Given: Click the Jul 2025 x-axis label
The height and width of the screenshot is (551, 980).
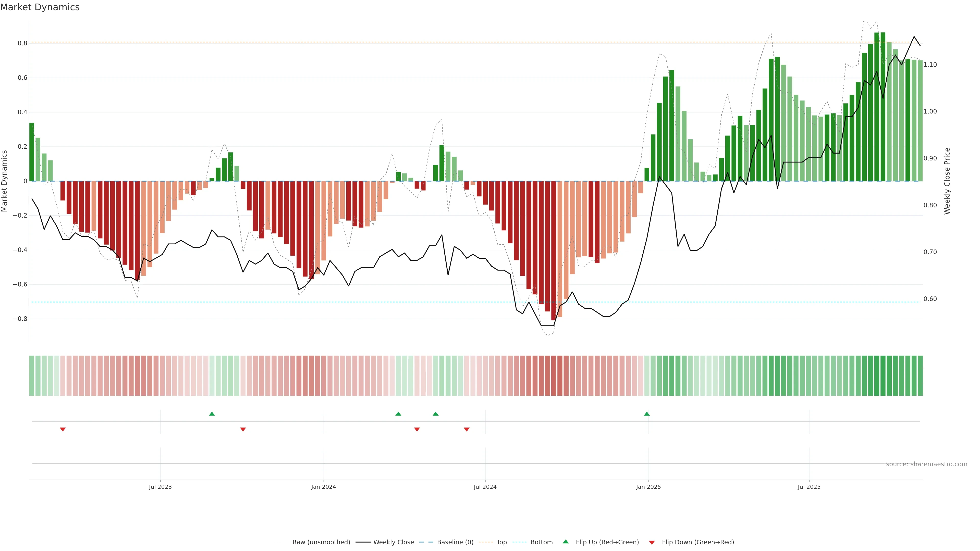Looking at the screenshot, I should pos(809,487).
